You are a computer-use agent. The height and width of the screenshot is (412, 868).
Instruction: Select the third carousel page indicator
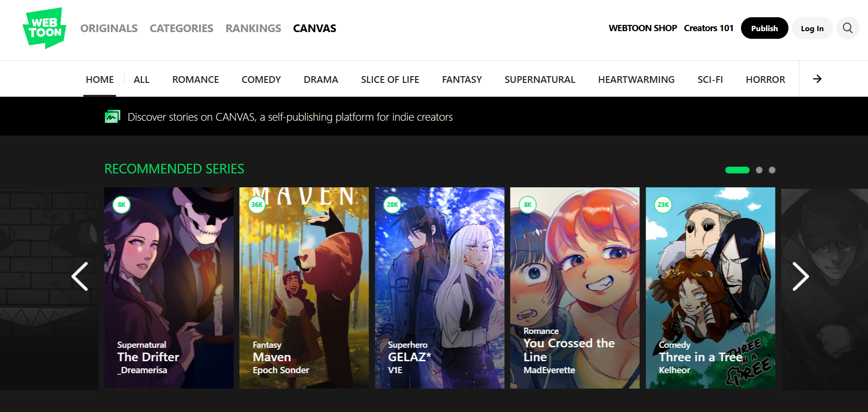(x=772, y=170)
